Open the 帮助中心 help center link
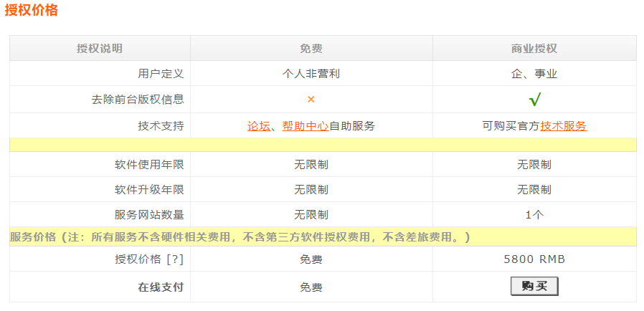Viewport: 644px width, 311px height. [x=306, y=126]
